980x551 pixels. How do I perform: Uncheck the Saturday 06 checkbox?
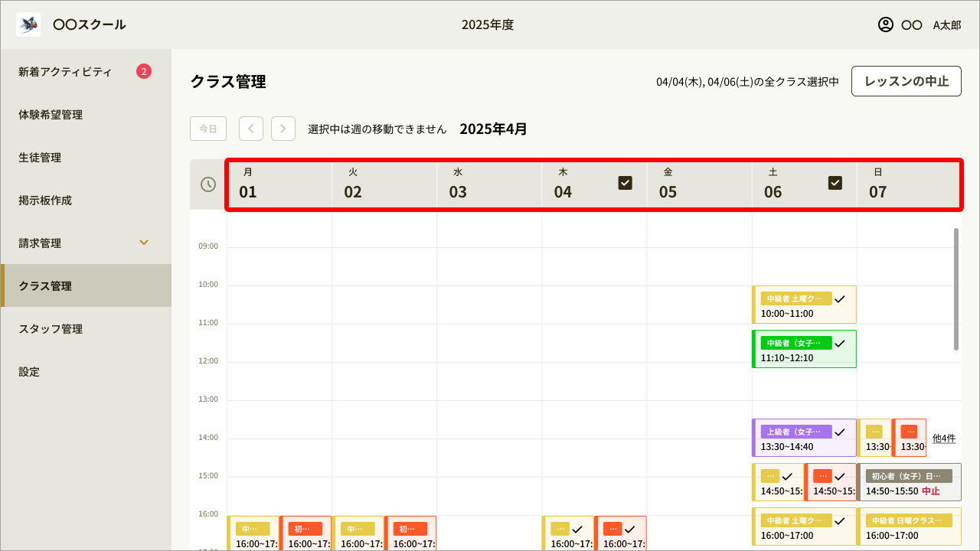(835, 182)
